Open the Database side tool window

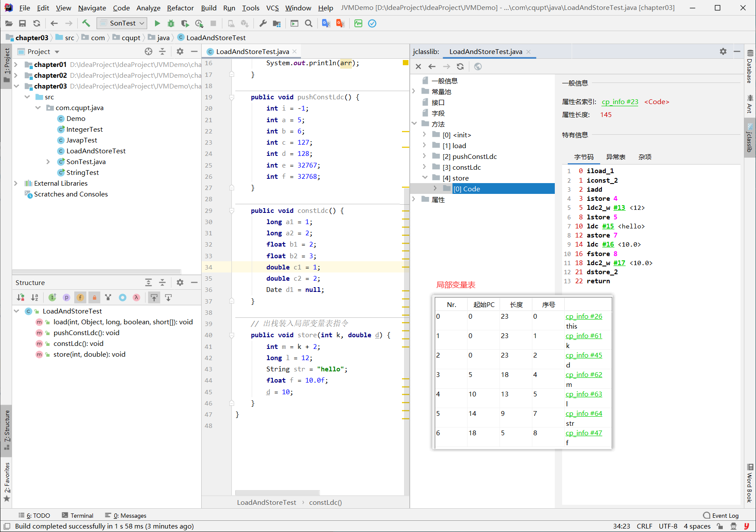pyautogui.click(x=750, y=66)
